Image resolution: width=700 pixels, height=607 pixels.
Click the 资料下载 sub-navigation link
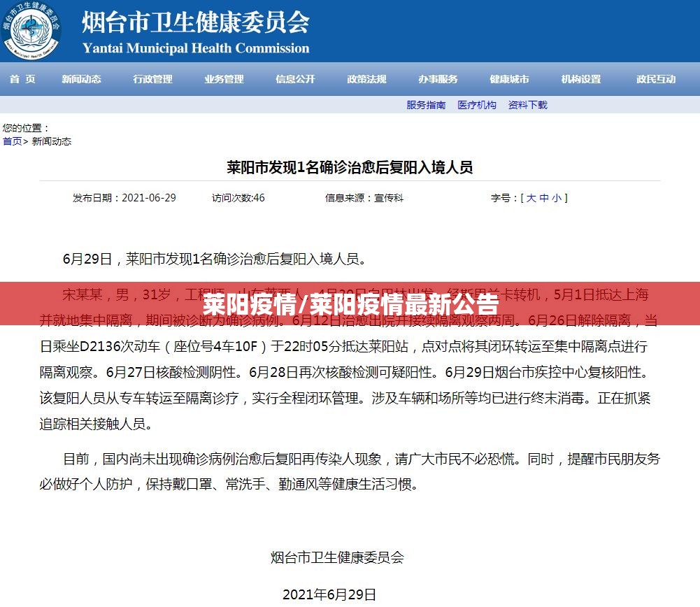(x=528, y=105)
